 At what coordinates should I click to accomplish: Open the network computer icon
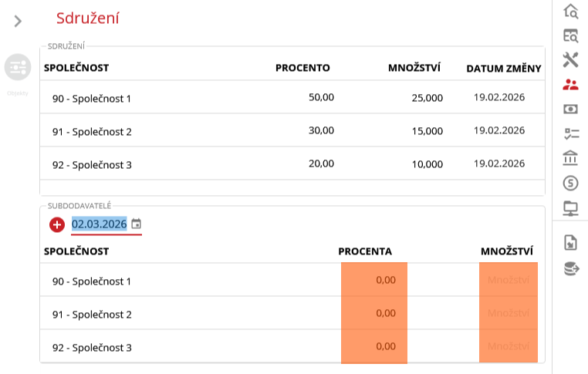point(570,207)
